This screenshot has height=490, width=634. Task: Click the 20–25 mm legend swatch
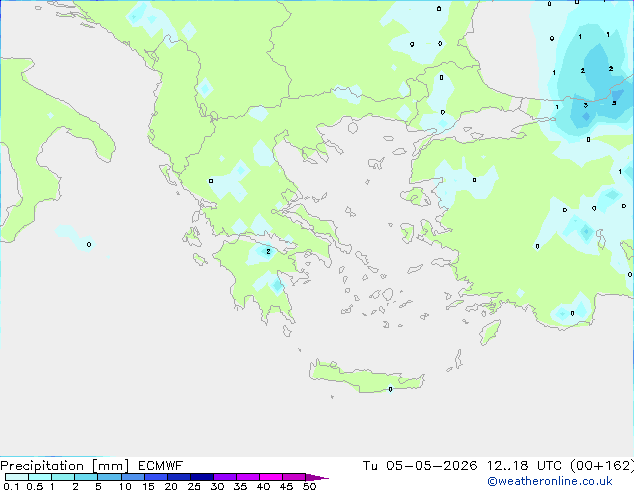pyautogui.click(x=179, y=477)
